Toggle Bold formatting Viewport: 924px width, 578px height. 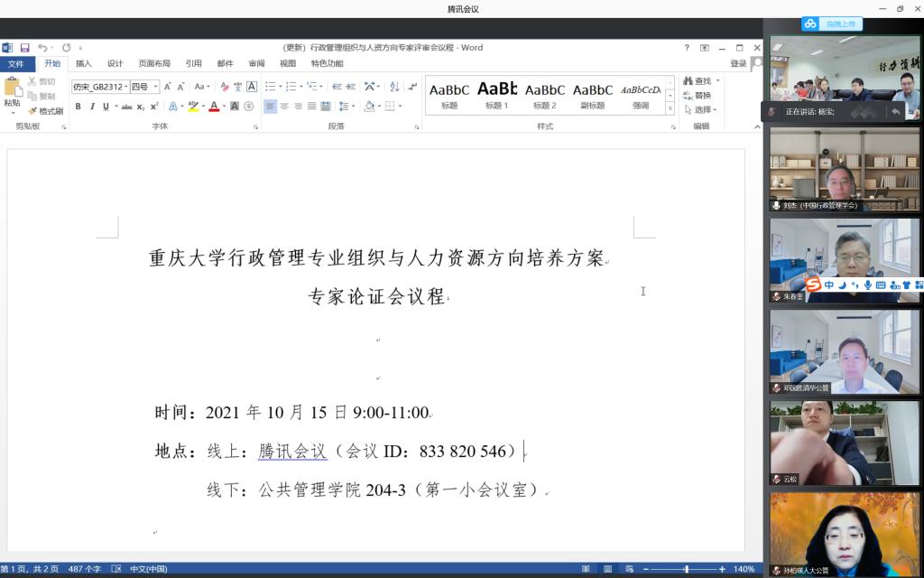(x=78, y=107)
